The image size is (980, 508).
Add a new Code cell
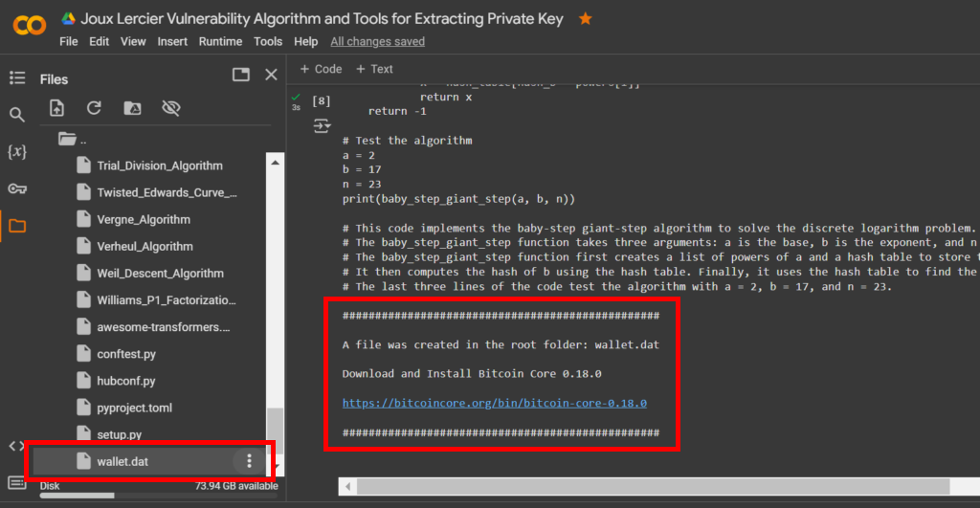coord(321,69)
